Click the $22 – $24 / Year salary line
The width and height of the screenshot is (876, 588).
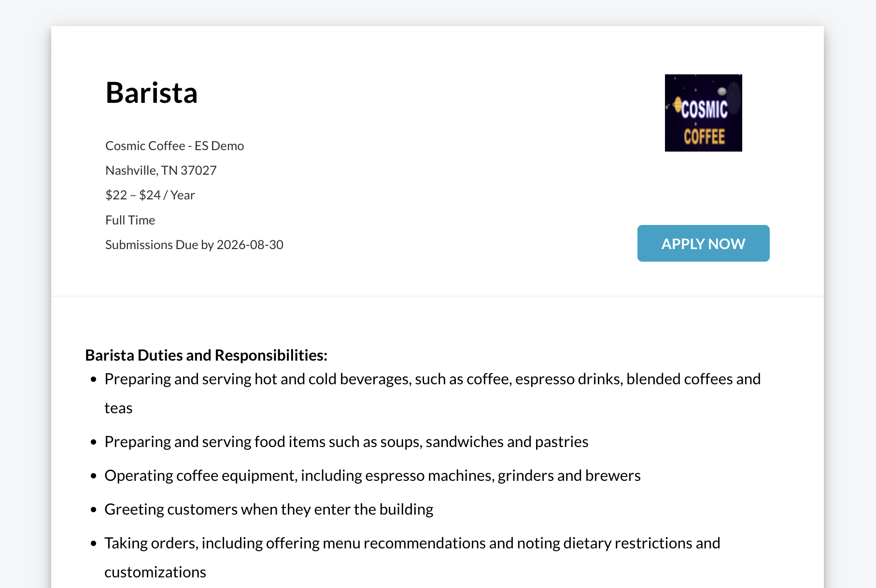click(150, 195)
